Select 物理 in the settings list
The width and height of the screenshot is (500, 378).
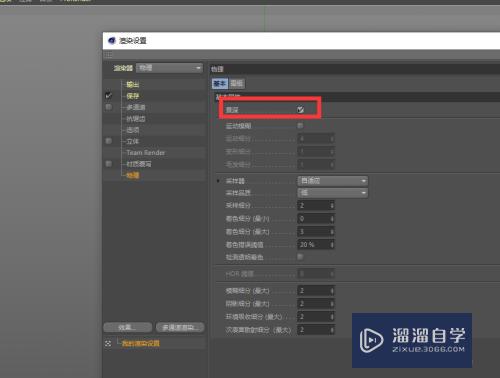pyautogui.click(x=133, y=175)
